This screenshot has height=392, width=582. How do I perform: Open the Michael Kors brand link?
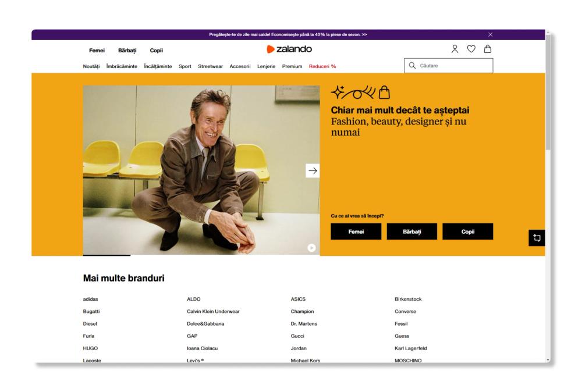click(305, 360)
